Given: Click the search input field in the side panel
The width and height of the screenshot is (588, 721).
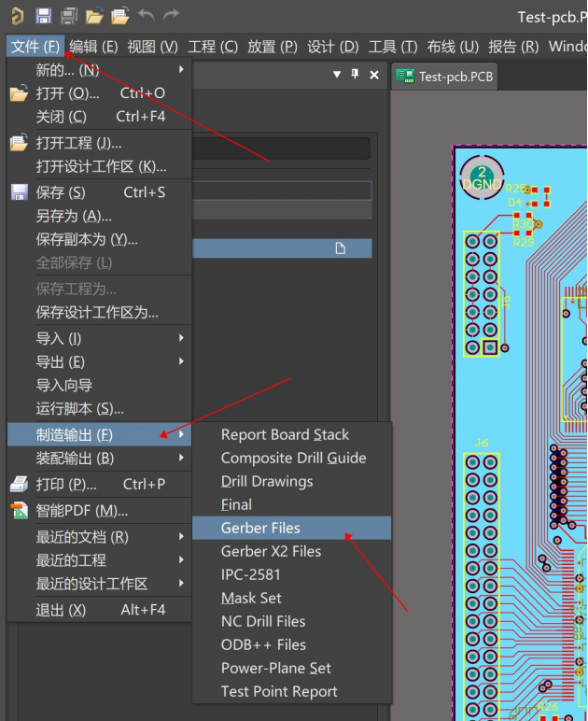Looking at the screenshot, I should [281, 148].
